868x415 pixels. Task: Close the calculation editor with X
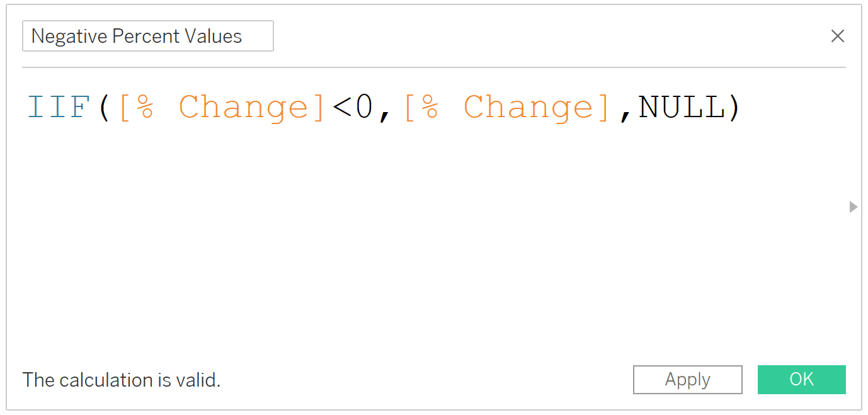(837, 36)
